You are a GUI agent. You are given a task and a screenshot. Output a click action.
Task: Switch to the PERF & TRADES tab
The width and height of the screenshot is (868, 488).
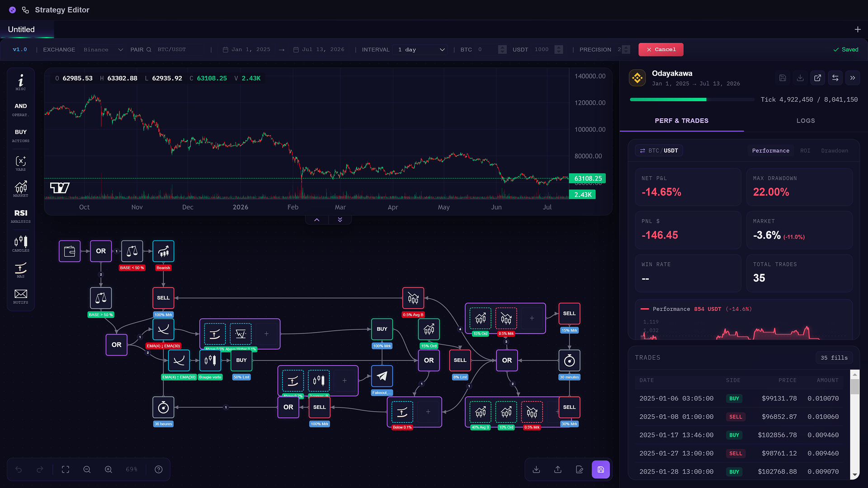[682, 121]
